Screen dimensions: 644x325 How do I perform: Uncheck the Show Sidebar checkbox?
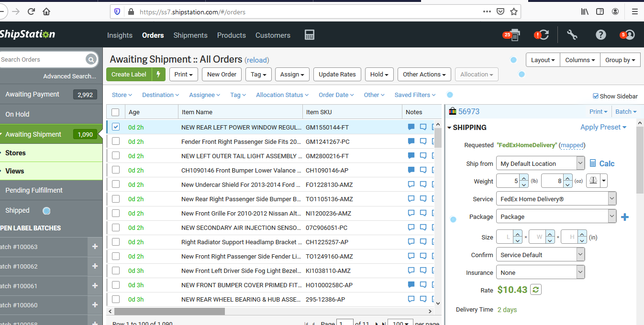(x=596, y=96)
